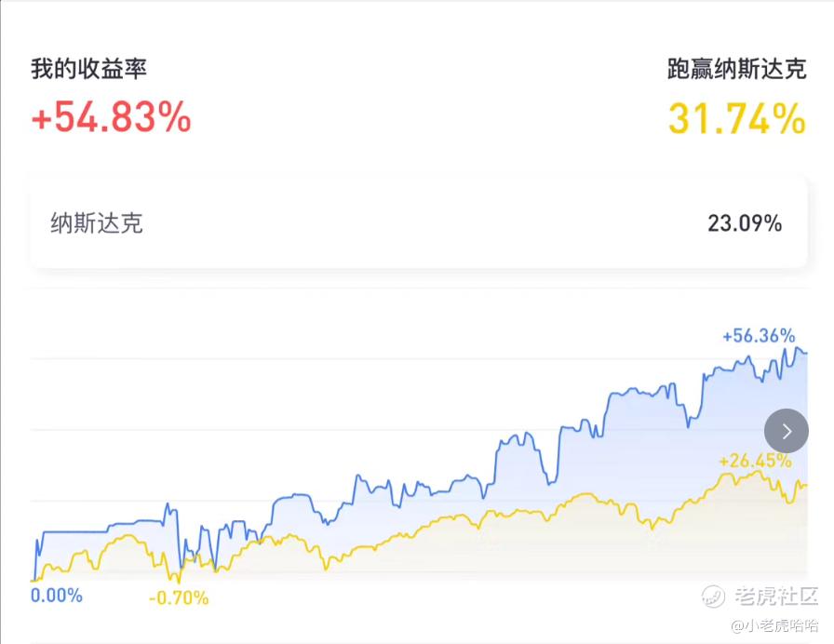Click the 老虎社区 watermark logo icon
The height and width of the screenshot is (644, 834).
pyautogui.click(x=713, y=596)
